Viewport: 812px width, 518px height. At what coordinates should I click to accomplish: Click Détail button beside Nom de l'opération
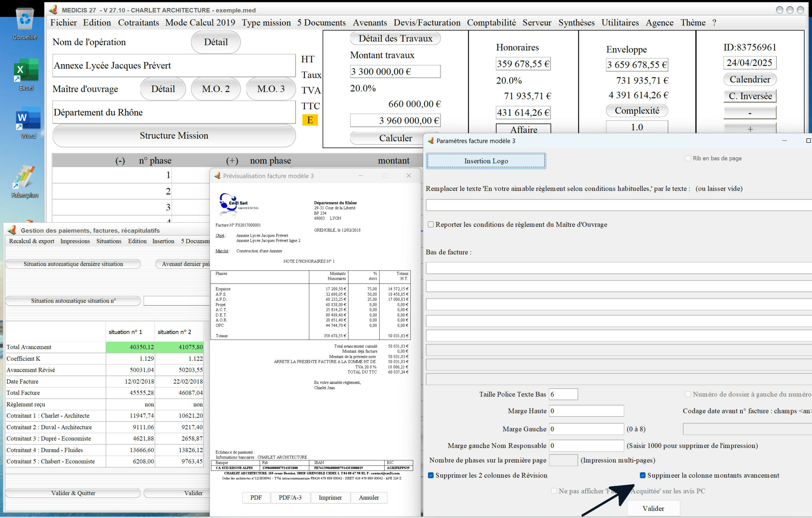(x=216, y=42)
